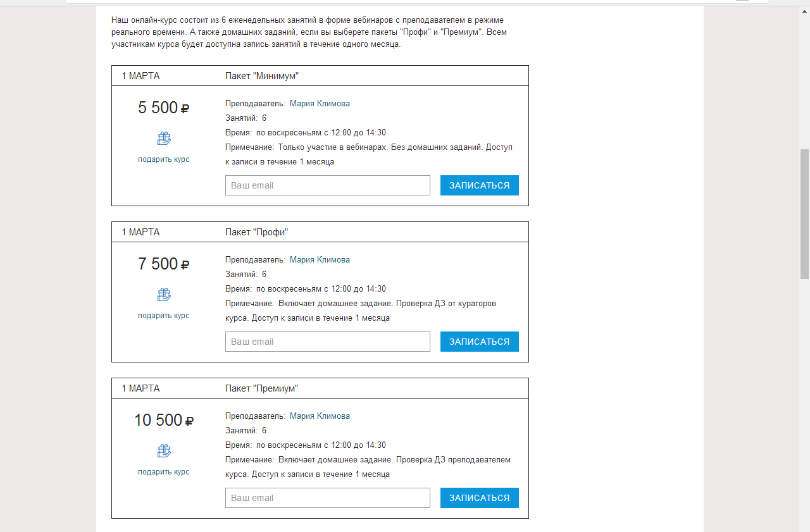
Task: Open Мария Климова link in Профи package
Action: click(320, 260)
